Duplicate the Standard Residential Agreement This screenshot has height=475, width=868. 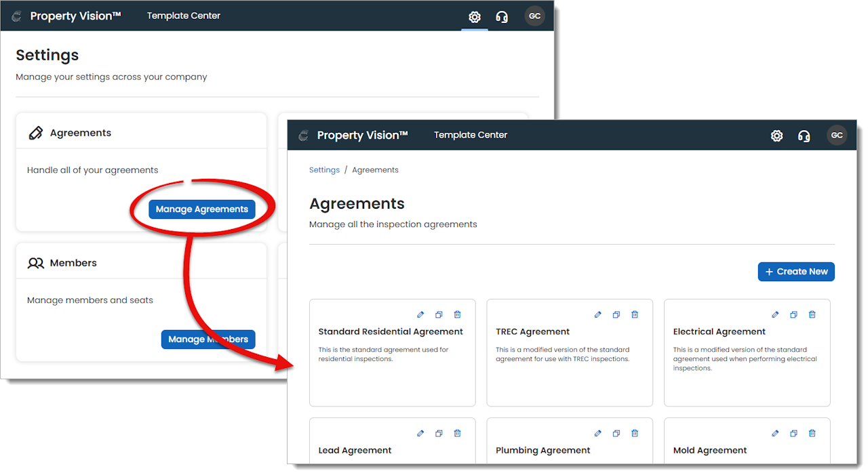point(439,314)
